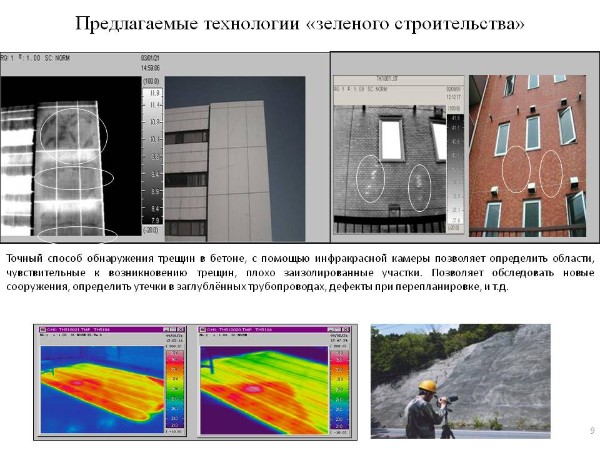Select the photo of the gray concrete building
600x450 pixels.
[x=235, y=159]
